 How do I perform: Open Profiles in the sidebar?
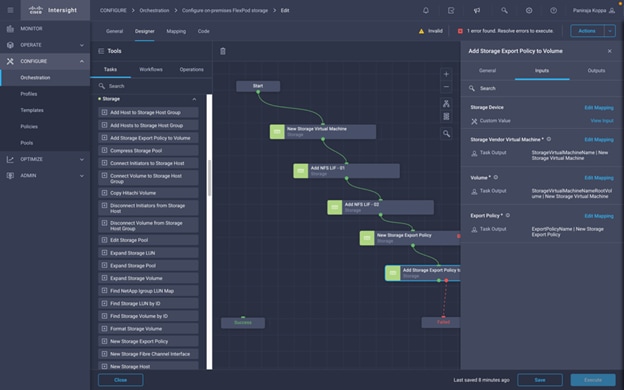[29, 94]
